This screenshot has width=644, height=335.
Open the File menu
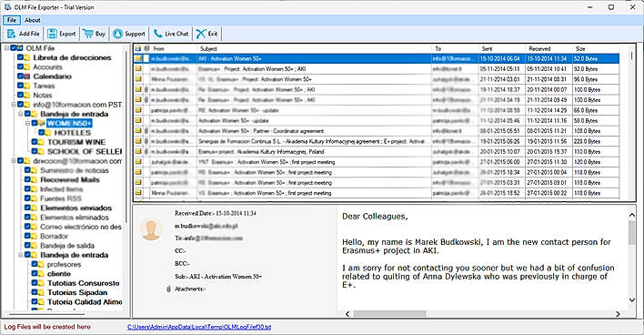pos(12,20)
